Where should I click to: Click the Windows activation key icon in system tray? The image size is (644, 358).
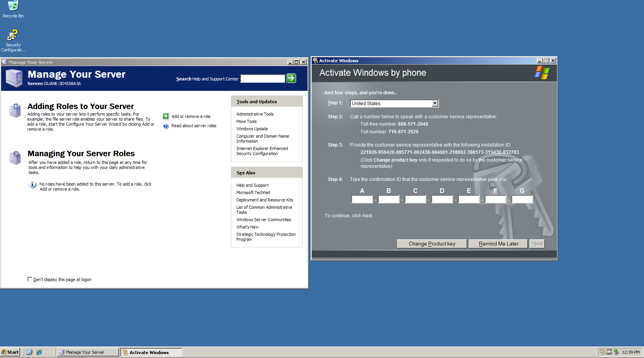[x=602, y=352]
